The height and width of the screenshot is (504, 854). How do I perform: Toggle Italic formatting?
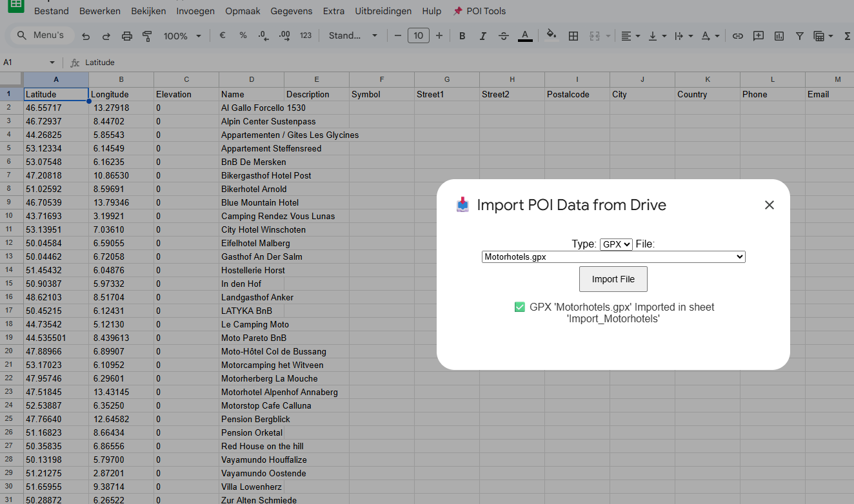pos(482,36)
